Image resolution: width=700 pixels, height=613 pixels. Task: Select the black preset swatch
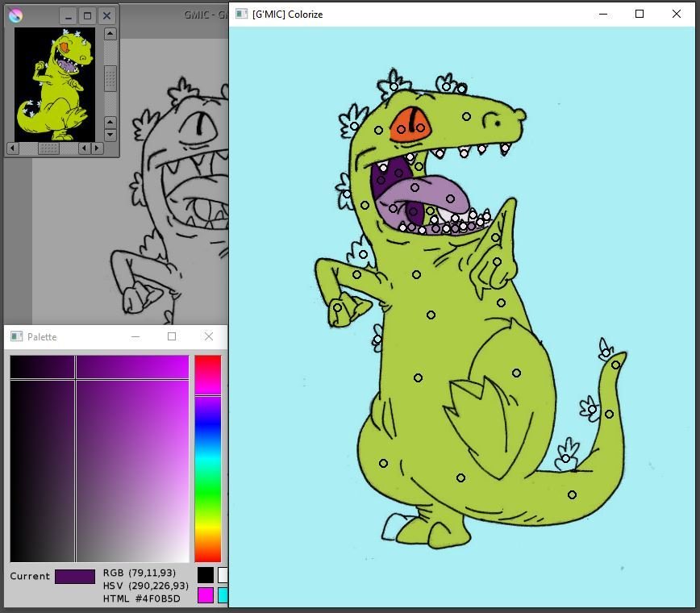[x=206, y=575]
